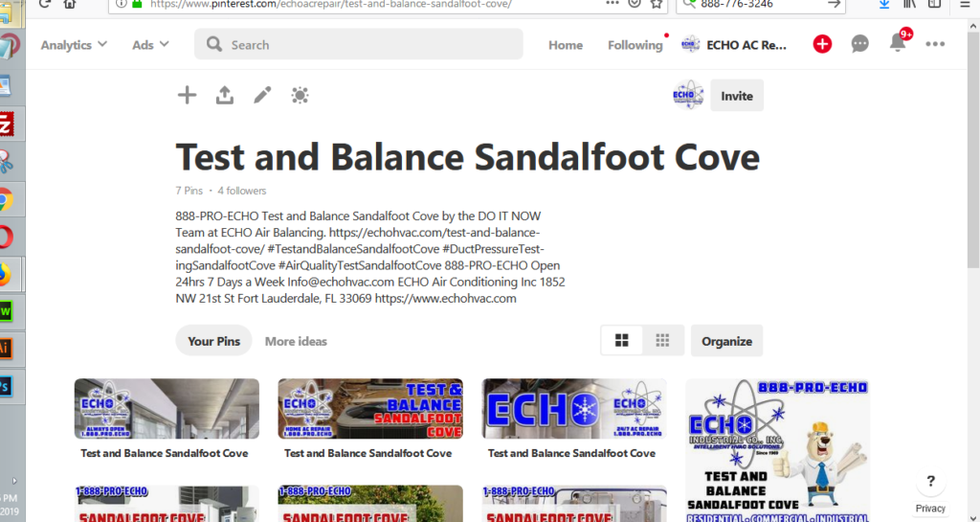Open the three-dot more options menu

pos(935,44)
